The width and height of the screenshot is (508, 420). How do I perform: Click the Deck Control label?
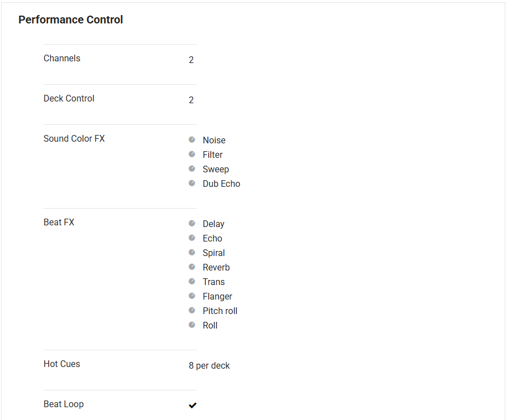[69, 99]
